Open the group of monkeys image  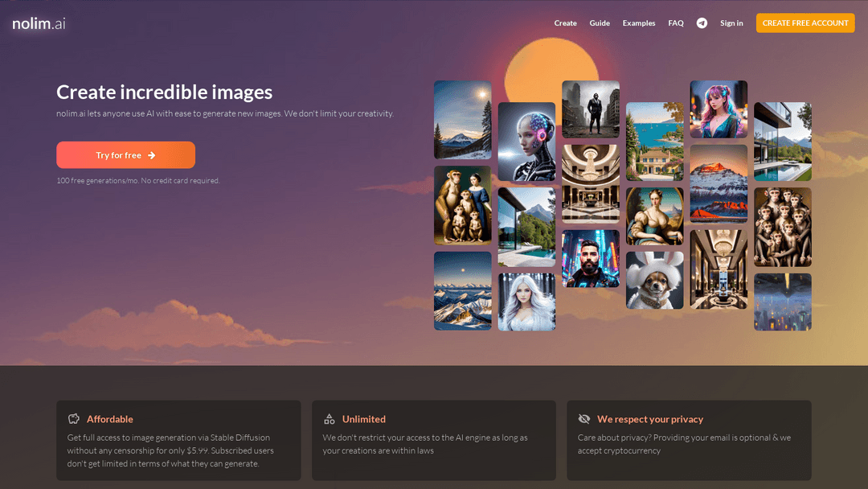[x=782, y=227]
